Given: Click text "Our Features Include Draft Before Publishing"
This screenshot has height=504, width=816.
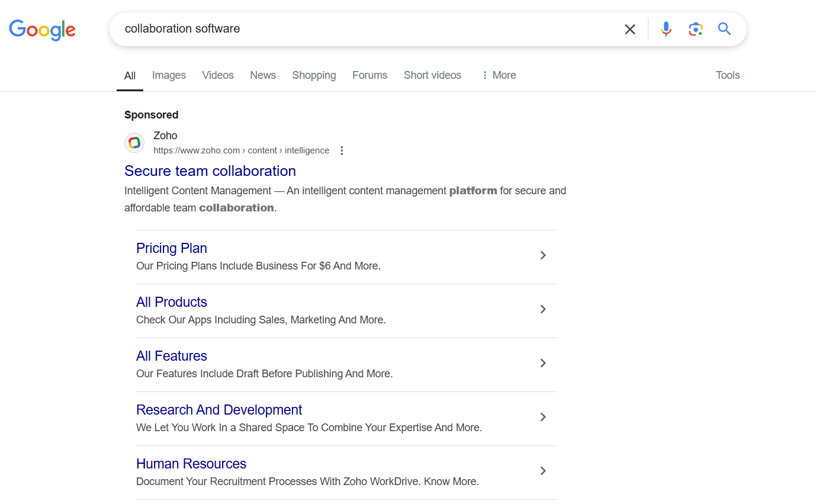Looking at the screenshot, I should [x=239, y=374].
